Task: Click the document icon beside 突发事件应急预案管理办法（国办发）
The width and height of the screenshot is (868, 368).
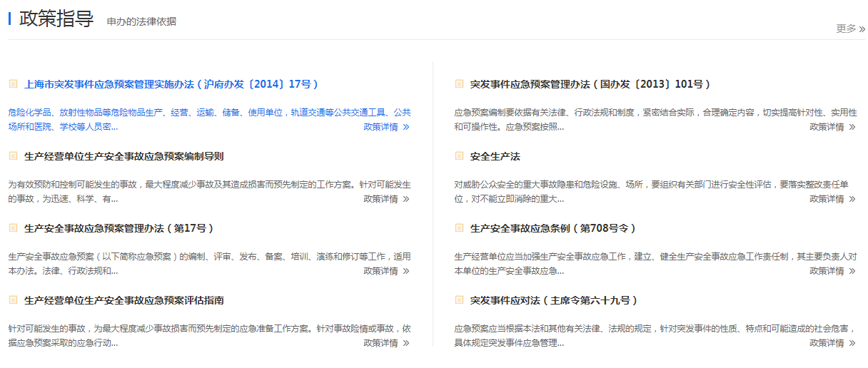Action: 459,83
